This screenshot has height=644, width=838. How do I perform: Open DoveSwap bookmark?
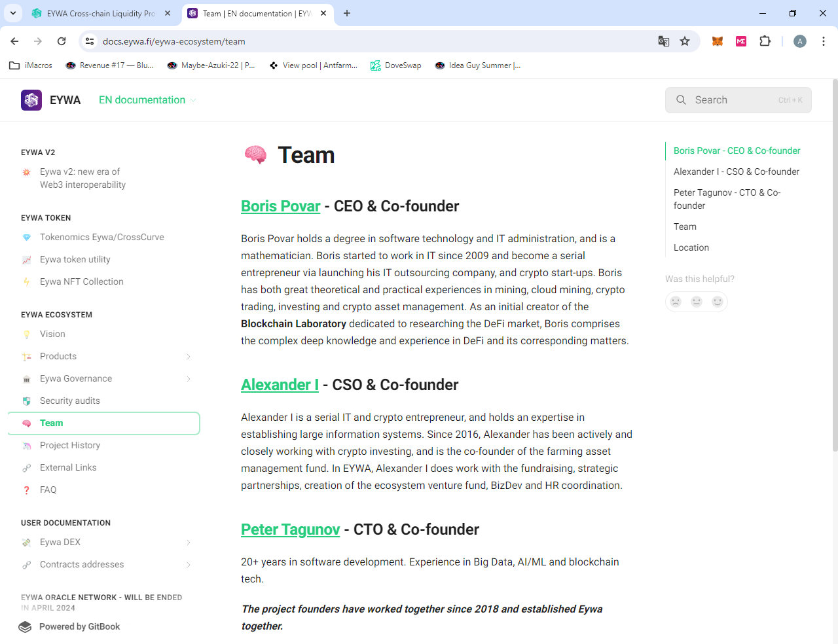(x=395, y=65)
